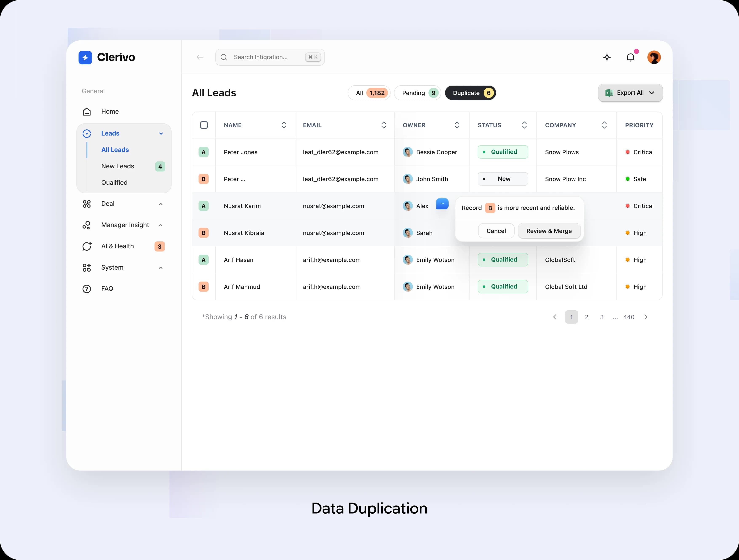Click Bessie Cooper's owner avatar
The width and height of the screenshot is (739, 560).
408,152
